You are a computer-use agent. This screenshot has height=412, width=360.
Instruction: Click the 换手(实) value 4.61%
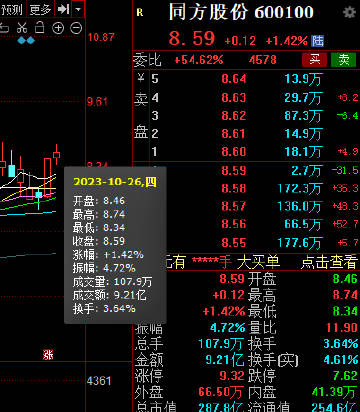[x=341, y=360]
